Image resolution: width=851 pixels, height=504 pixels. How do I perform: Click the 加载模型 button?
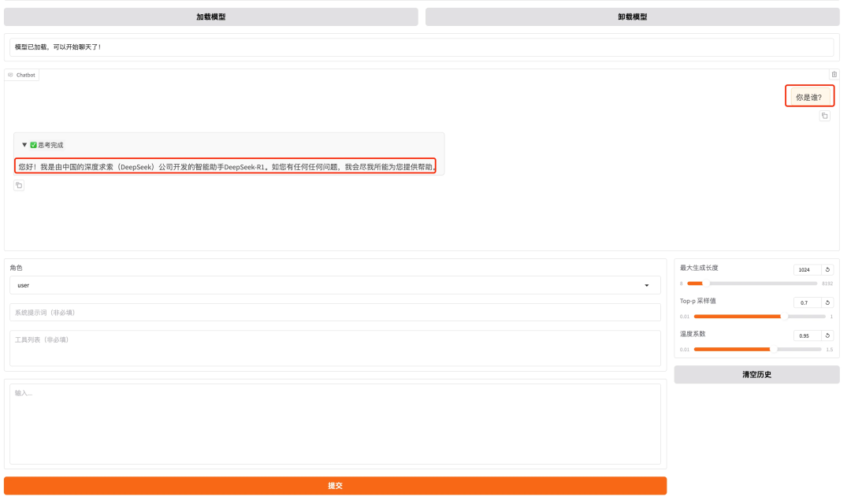[x=210, y=17]
